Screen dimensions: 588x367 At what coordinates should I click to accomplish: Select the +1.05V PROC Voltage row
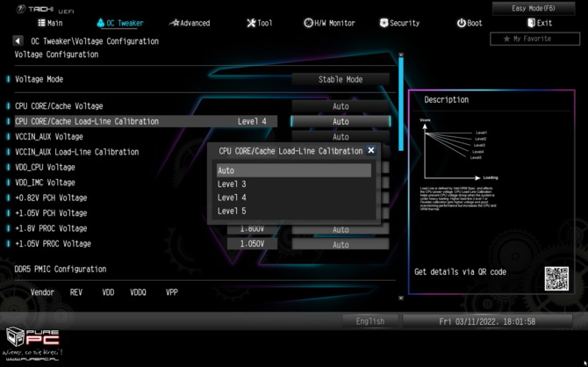click(53, 244)
